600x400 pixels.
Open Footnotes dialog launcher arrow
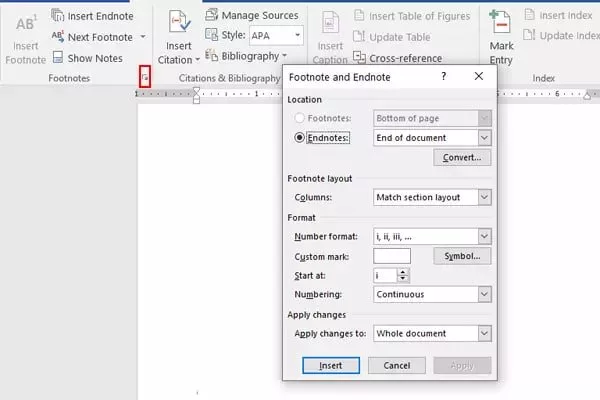145,77
